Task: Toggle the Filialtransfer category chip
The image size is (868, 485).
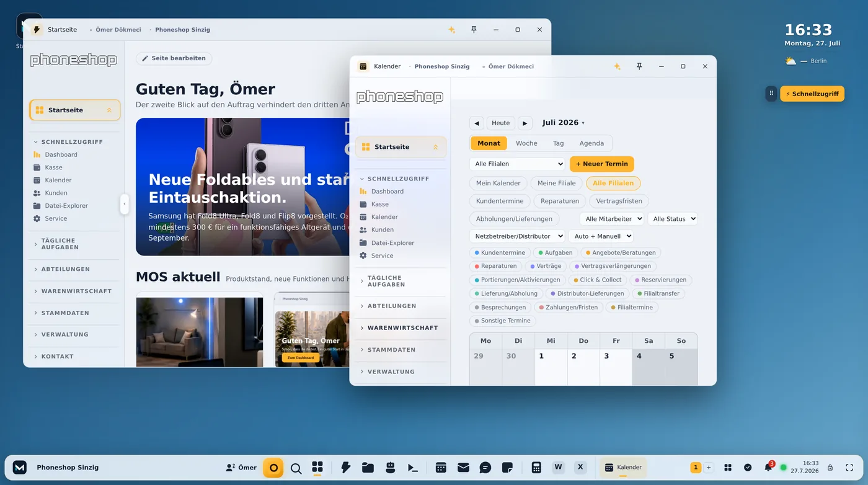Action: (658, 293)
